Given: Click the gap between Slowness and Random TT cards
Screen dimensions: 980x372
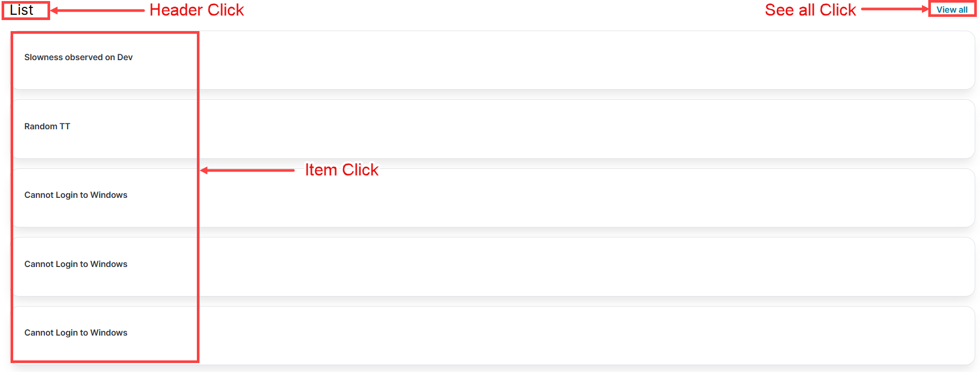Looking at the screenshot, I should click(581, 95).
